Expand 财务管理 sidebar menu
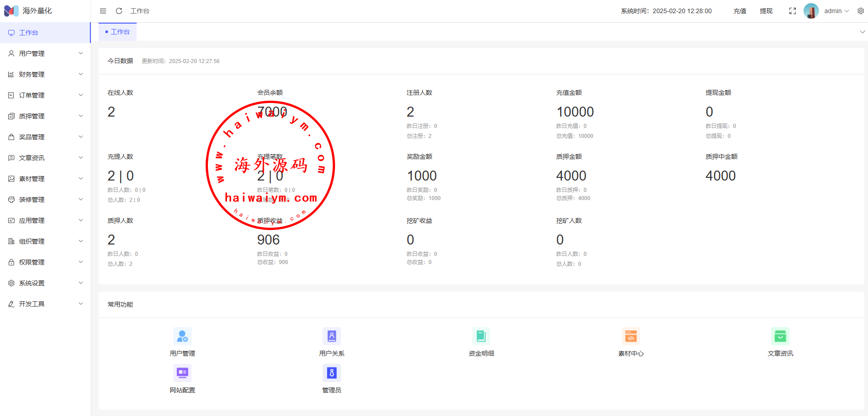Viewport: 868px width, 416px height. click(45, 74)
